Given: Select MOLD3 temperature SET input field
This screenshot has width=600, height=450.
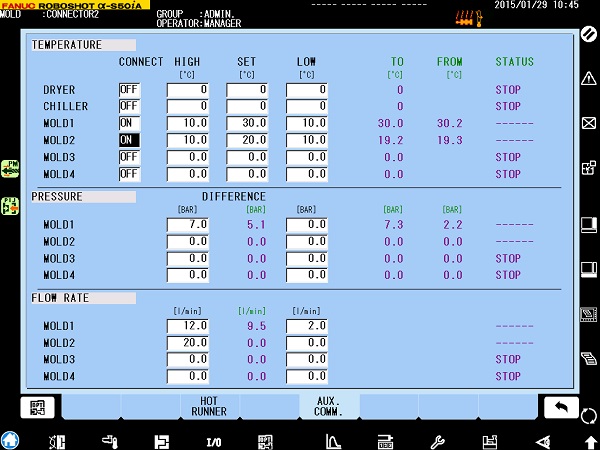Looking at the screenshot, I should (x=247, y=157).
